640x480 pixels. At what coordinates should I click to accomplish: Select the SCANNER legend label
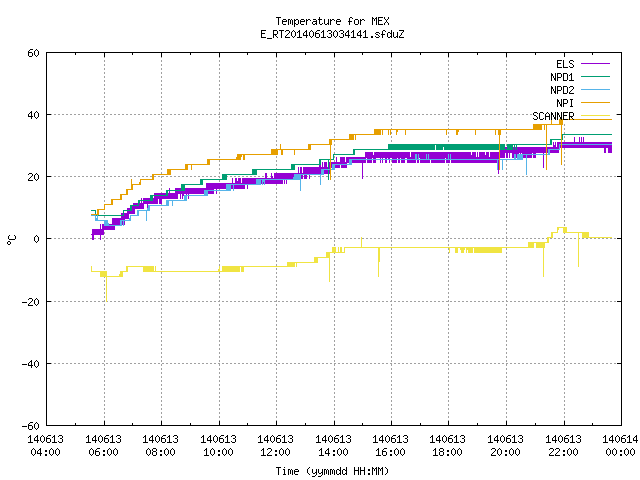click(553, 116)
